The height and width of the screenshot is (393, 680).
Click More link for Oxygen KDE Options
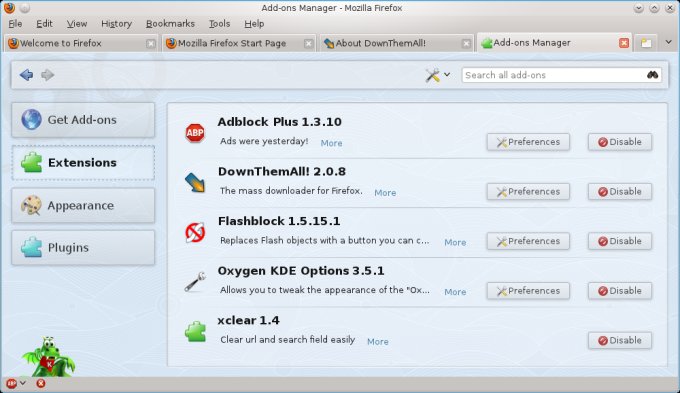point(455,292)
